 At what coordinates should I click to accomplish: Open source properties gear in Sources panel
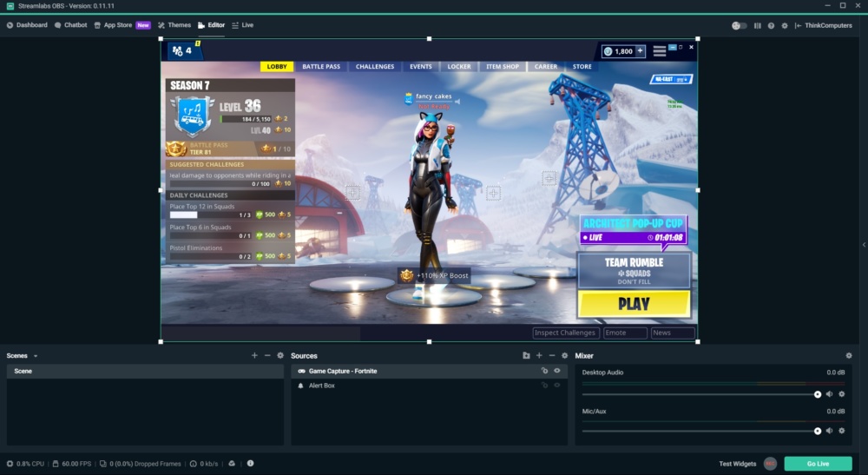[565, 355]
